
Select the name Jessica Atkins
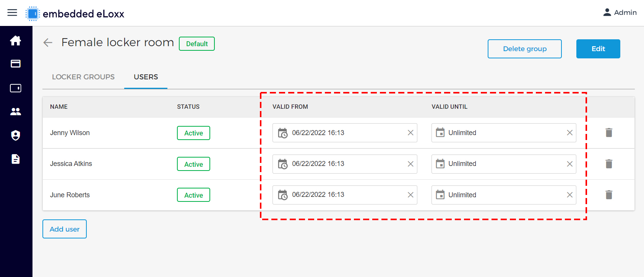(71, 164)
